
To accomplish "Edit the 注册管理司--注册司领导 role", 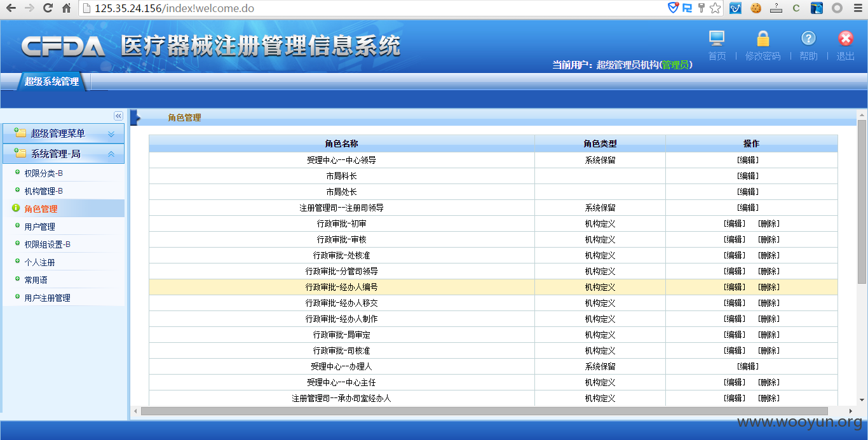I will (748, 208).
